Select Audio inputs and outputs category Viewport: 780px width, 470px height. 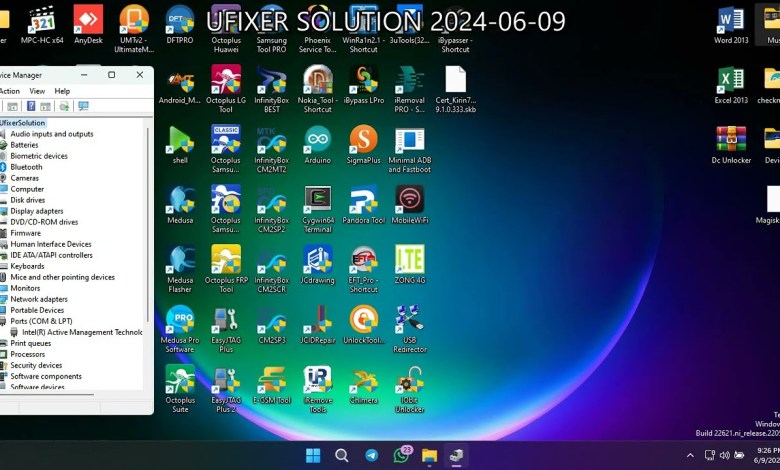pos(52,134)
